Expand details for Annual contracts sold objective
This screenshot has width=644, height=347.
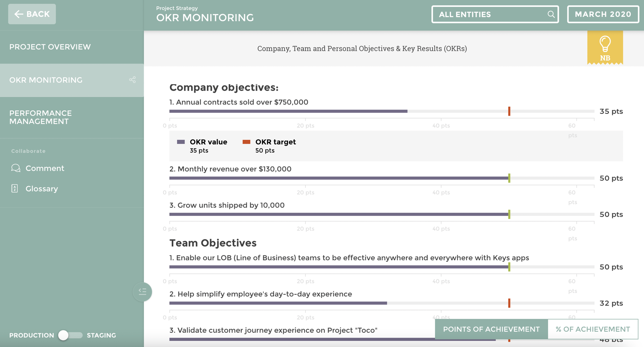238,102
